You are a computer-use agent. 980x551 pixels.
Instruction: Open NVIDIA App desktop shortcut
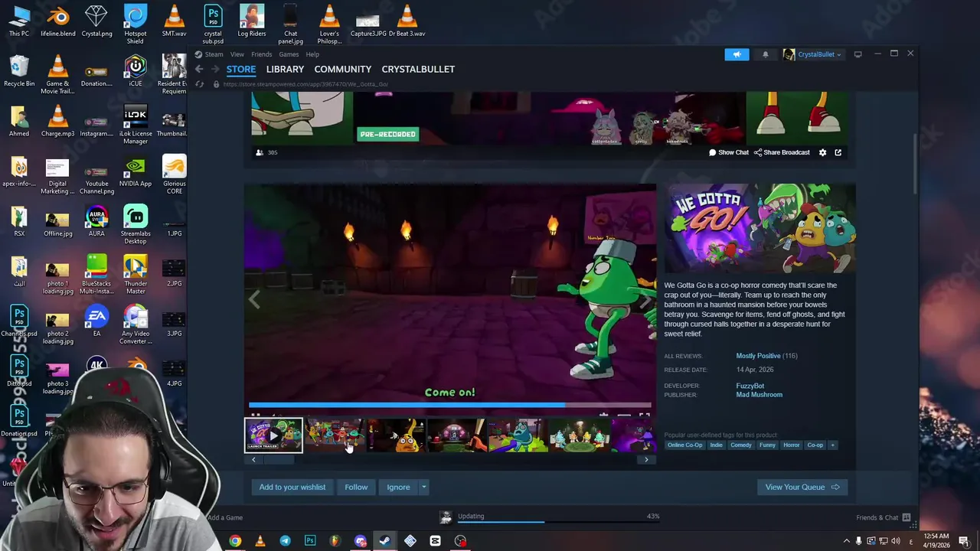pos(136,173)
